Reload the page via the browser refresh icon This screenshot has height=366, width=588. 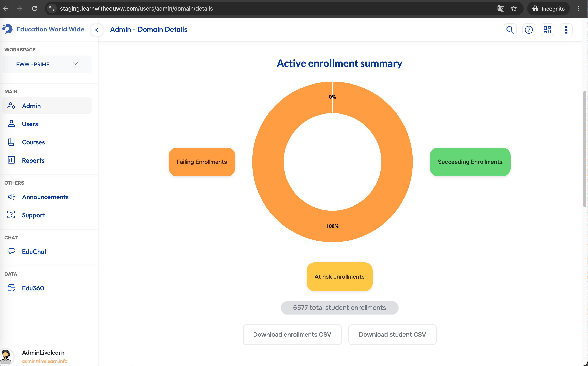34,9
